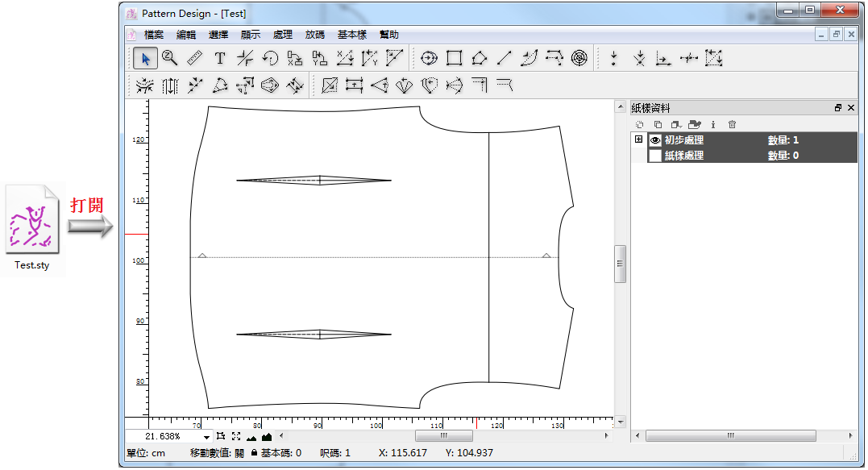Open the 檔案 menu
Screen dimensions: 868x470
click(x=154, y=35)
